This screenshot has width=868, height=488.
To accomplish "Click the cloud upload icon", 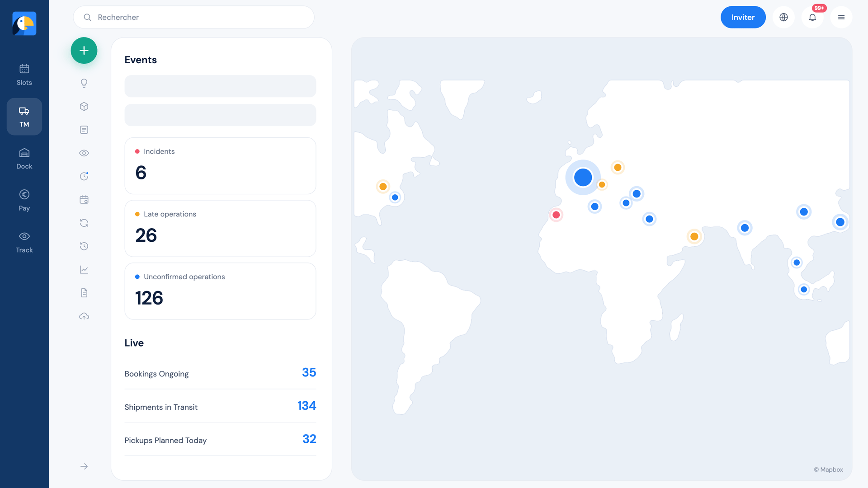I will coord(84,316).
